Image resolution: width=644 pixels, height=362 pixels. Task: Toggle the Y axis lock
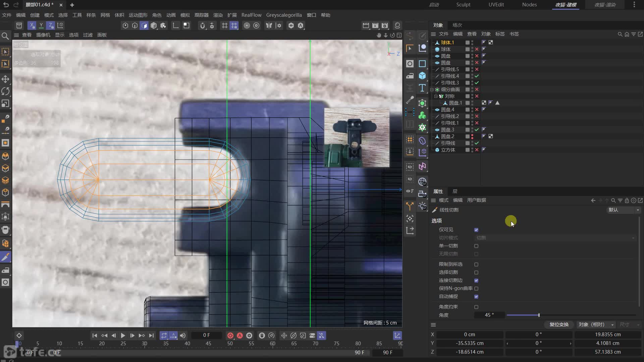pos(41,25)
